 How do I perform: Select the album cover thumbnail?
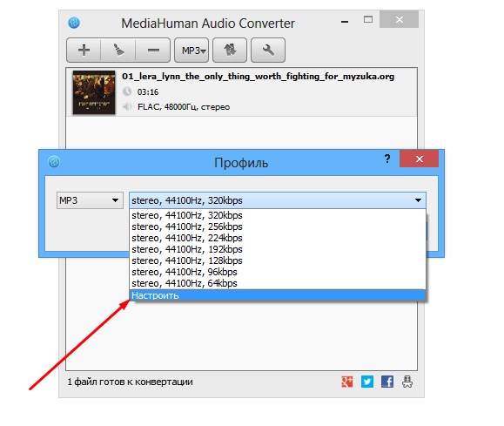click(x=93, y=92)
